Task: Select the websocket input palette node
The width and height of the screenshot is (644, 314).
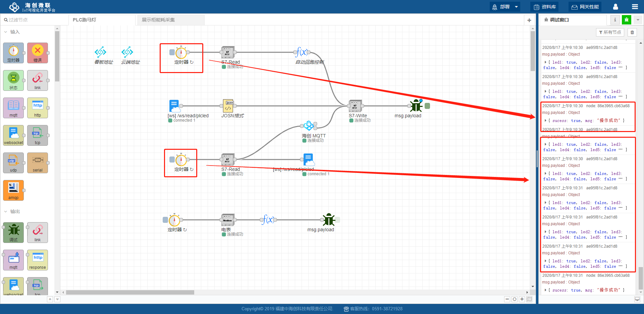Action: [13, 135]
